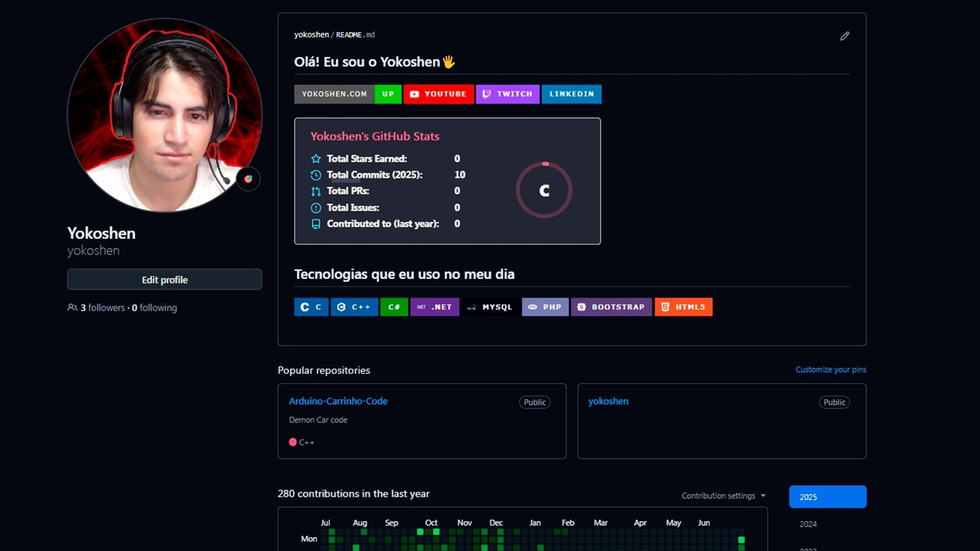Click the status emoji badge on avatar
The image size is (980, 551).
pos(248,179)
